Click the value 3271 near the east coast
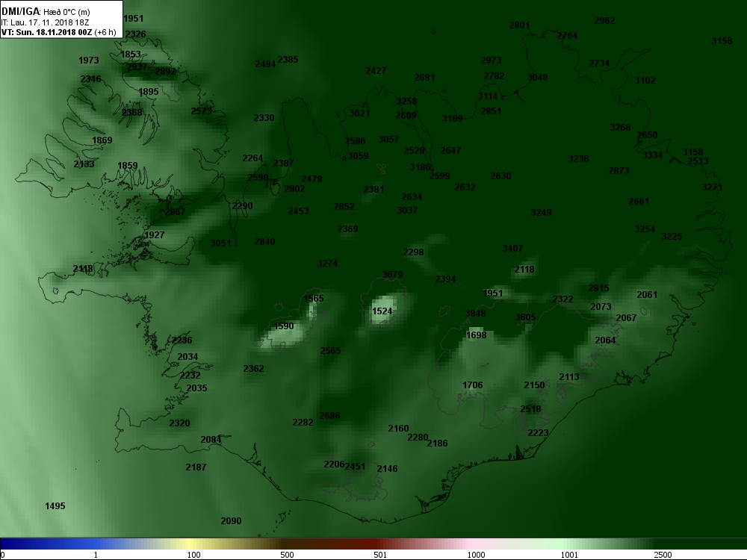Screen dimensions: 747x560 712,187
